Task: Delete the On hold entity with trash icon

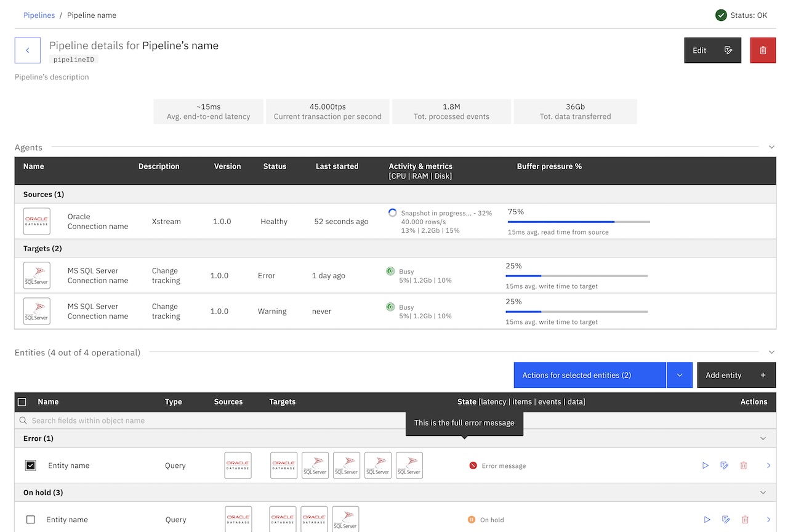Action: pyautogui.click(x=745, y=520)
